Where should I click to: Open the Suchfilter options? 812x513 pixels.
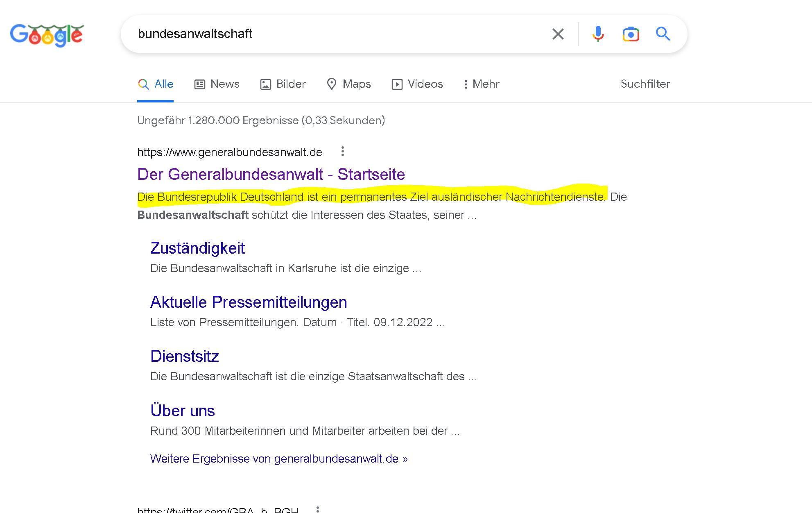tap(645, 84)
